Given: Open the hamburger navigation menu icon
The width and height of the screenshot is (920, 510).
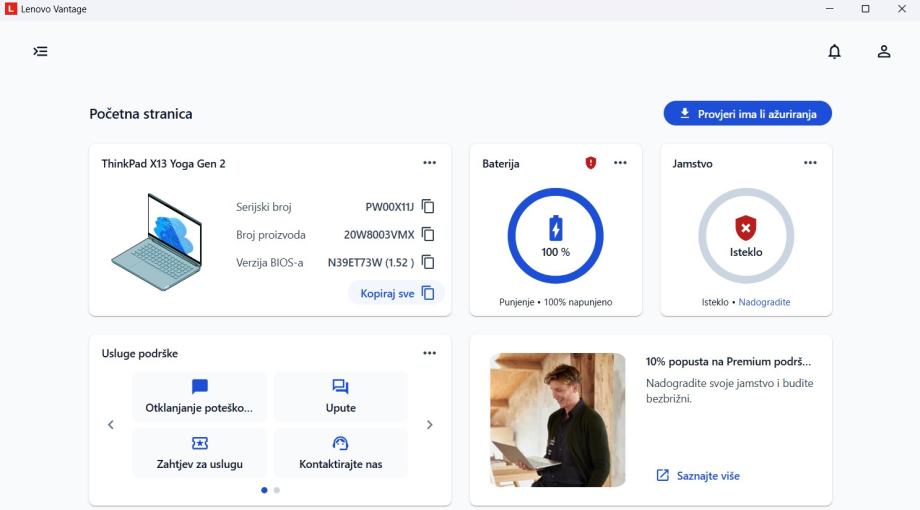Looking at the screenshot, I should (40, 51).
